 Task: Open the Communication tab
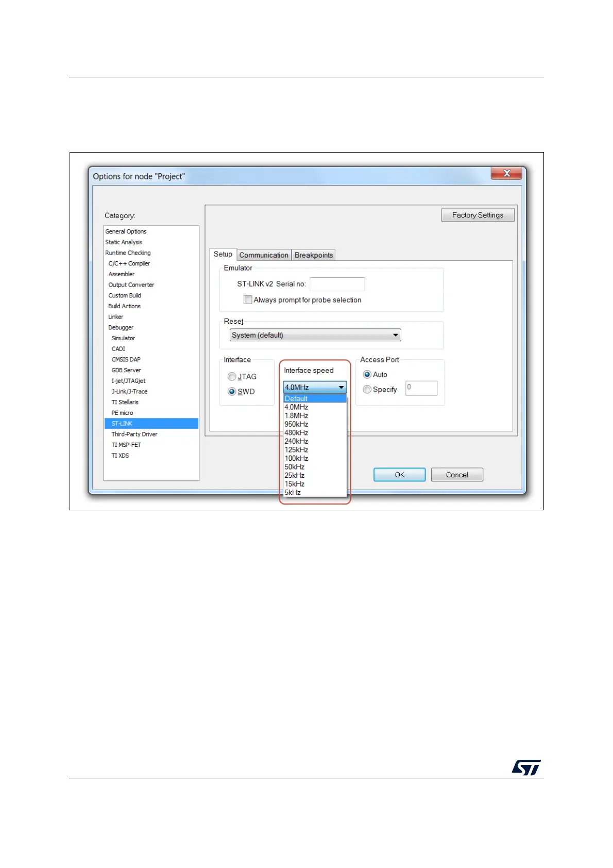click(x=264, y=255)
